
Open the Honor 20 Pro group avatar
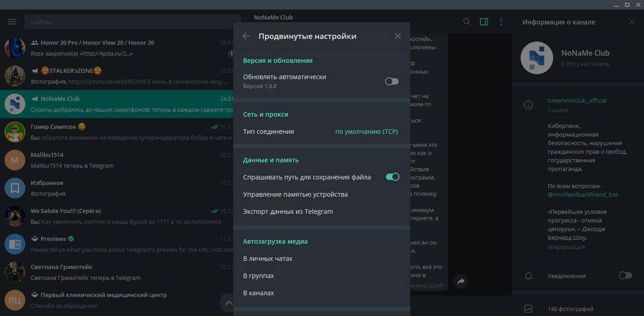click(x=14, y=48)
